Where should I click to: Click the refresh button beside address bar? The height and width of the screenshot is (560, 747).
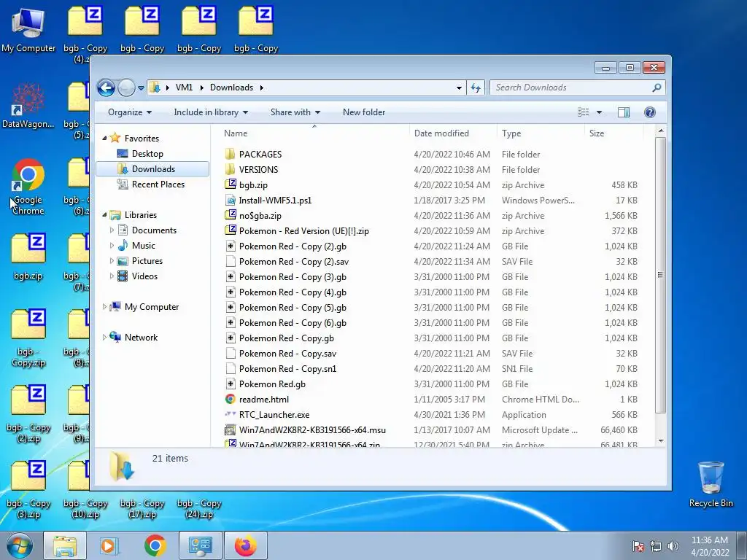pyautogui.click(x=476, y=87)
